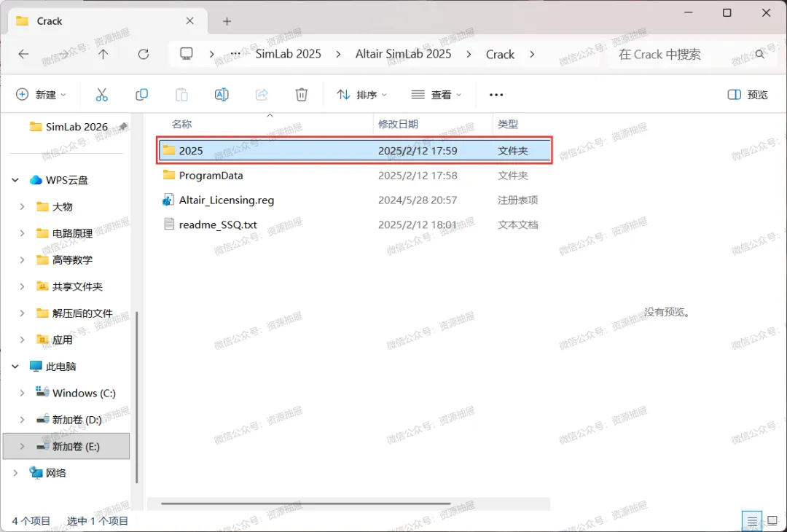This screenshot has width=787, height=532.
Task: Select the Crack tab
Action: click(x=106, y=21)
